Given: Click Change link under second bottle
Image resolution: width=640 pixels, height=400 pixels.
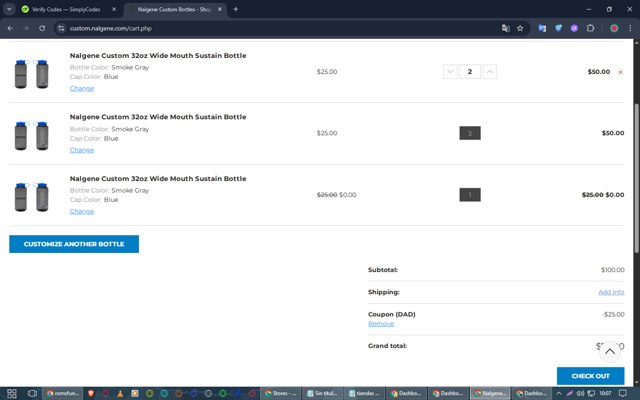Looking at the screenshot, I should (82, 150).
